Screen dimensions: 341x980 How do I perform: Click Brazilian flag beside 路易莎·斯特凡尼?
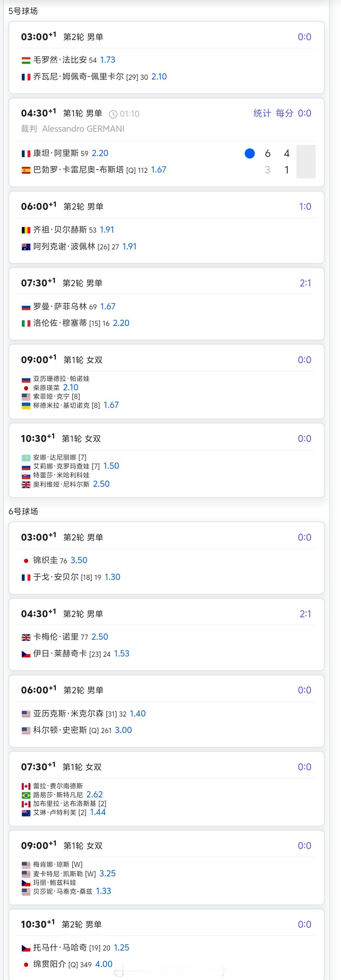pos(26,795)
